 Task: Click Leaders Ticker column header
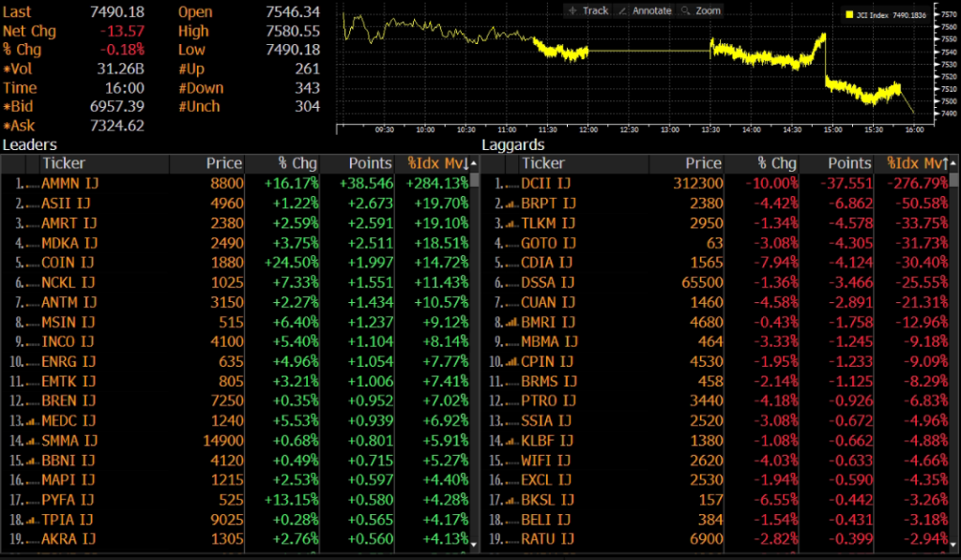pyautogui.click(x=64, y=163)
